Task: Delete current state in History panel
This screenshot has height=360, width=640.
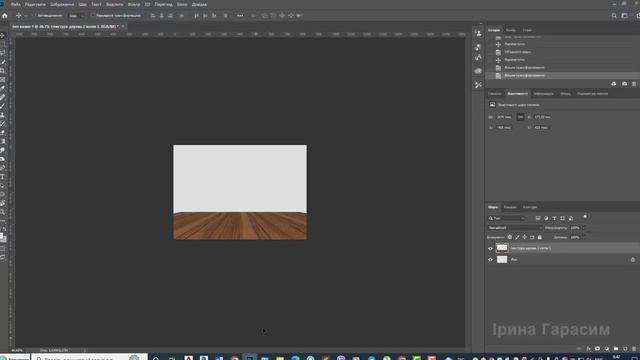Action: click(634, 84)
